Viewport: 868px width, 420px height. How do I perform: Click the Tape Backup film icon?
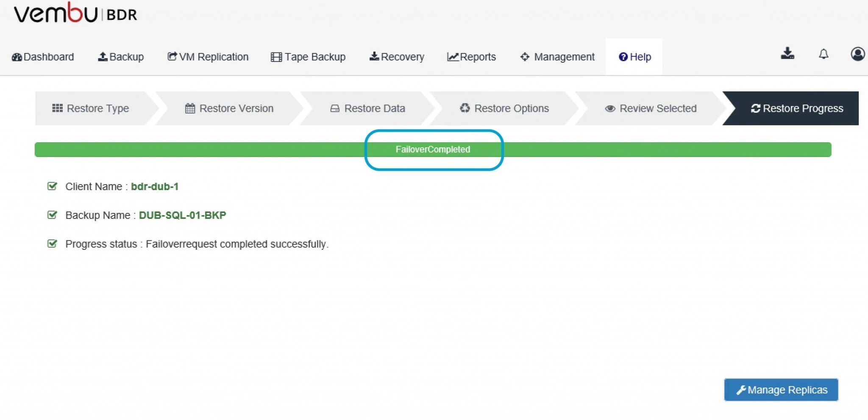tap(276, 57)
